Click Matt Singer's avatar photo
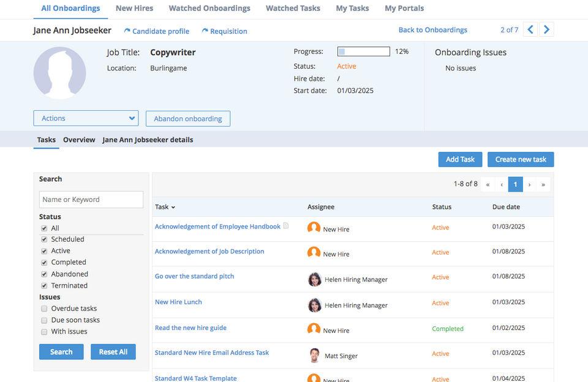Image resolution: width=588 pixels, height=382 pixels. click(314, 355)
